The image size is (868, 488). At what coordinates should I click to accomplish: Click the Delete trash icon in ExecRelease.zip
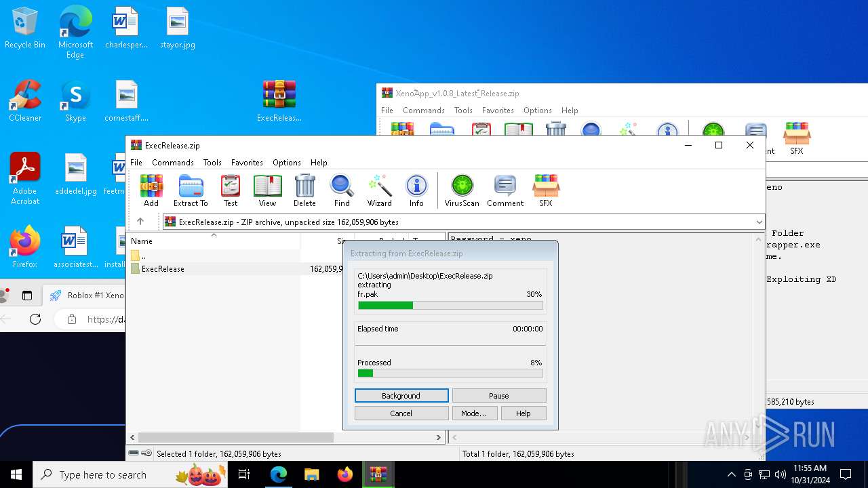(304, 190)
